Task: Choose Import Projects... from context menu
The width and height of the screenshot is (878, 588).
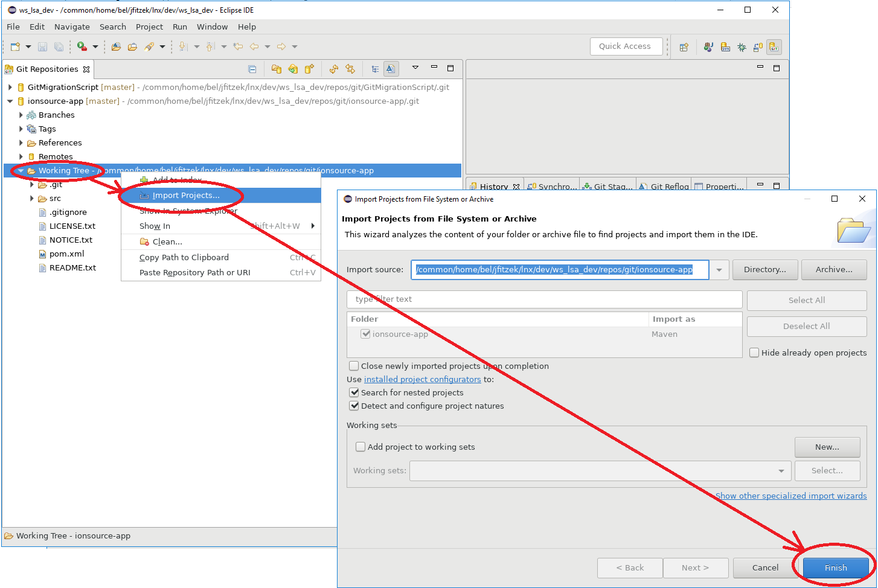Action: pos(221,196)
